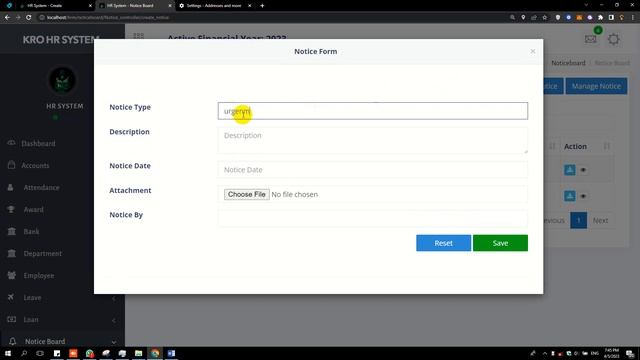The image size is (640, 360).
Task: Open Word from the taskbar
Action: coord(171,353)
